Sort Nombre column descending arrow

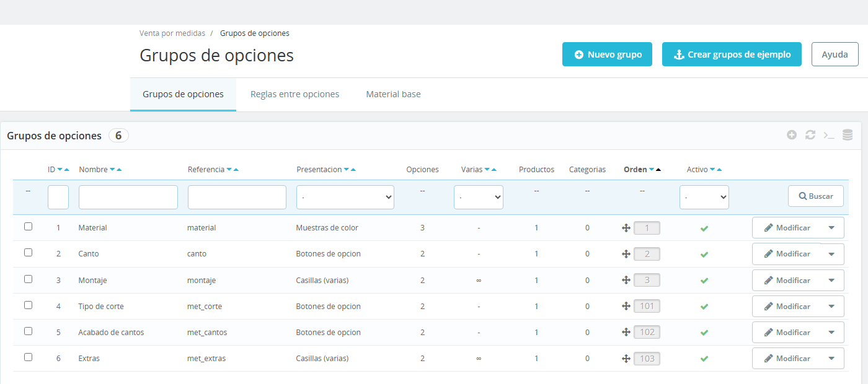coord(112,170)
